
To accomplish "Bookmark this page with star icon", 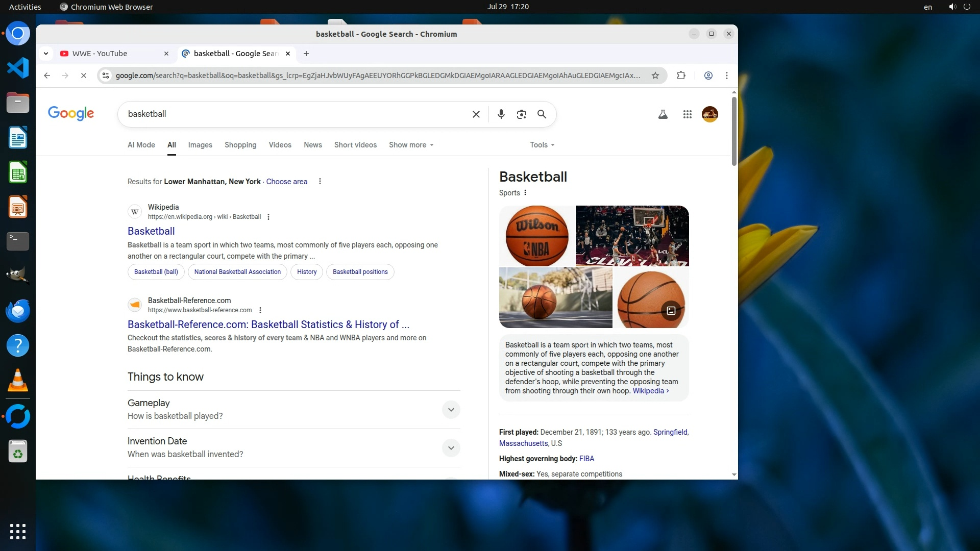I will (x=655, y=76).
